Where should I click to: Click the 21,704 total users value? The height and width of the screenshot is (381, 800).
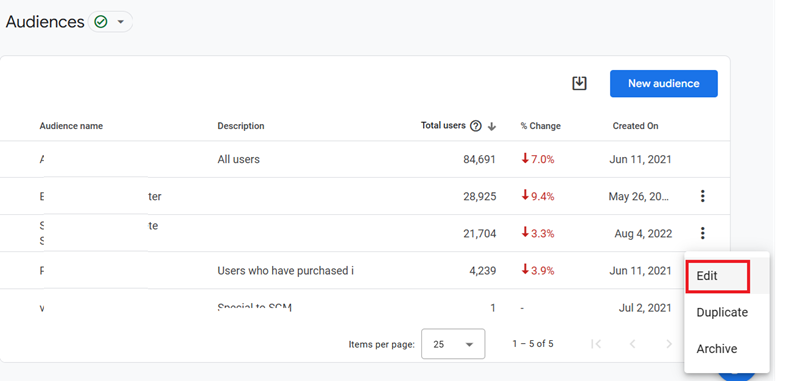479,234
